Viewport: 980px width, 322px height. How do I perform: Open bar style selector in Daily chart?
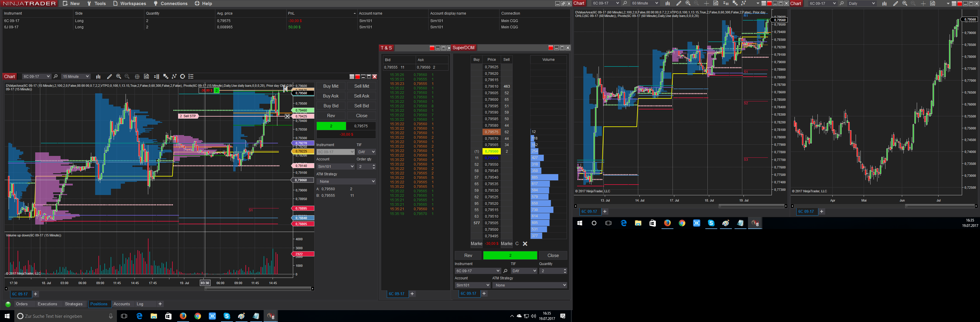(884, 3)
